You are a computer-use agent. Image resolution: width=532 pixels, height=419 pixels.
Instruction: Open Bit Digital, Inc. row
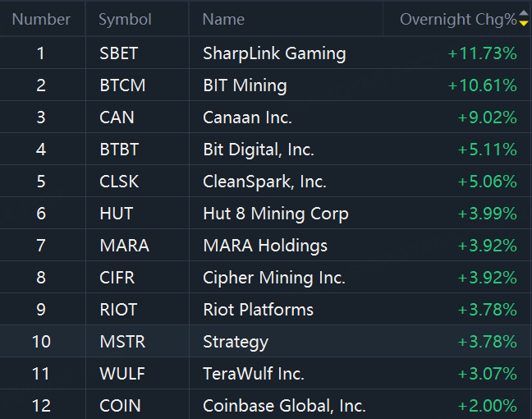(259, 150)
